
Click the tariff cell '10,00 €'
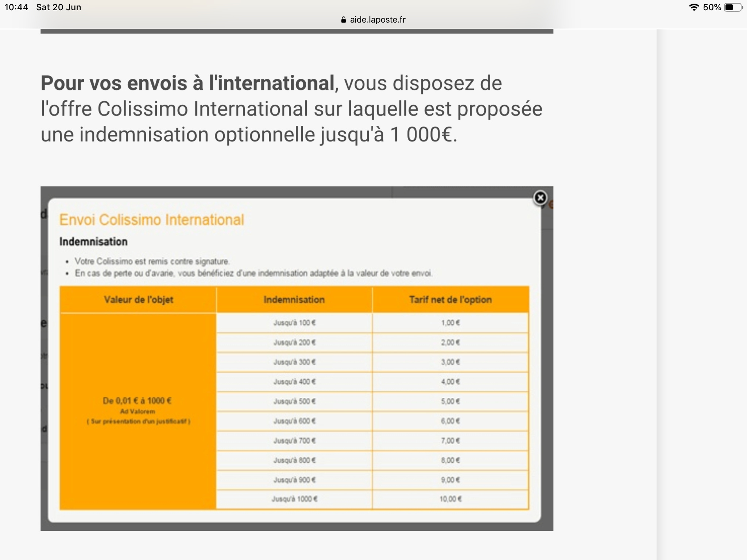(450, 499)
